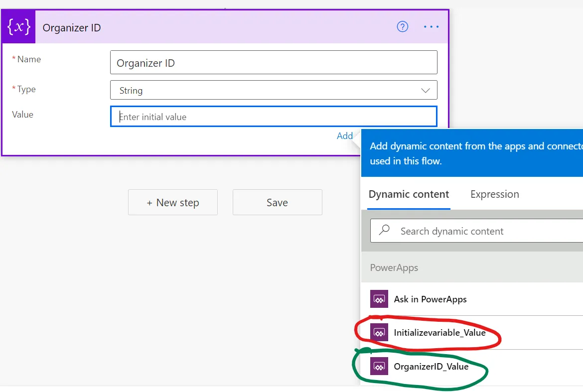Open the ellipsis menu on Organizer ID card
The width and height of the screenshot is (583, 392).
point(431,27)
